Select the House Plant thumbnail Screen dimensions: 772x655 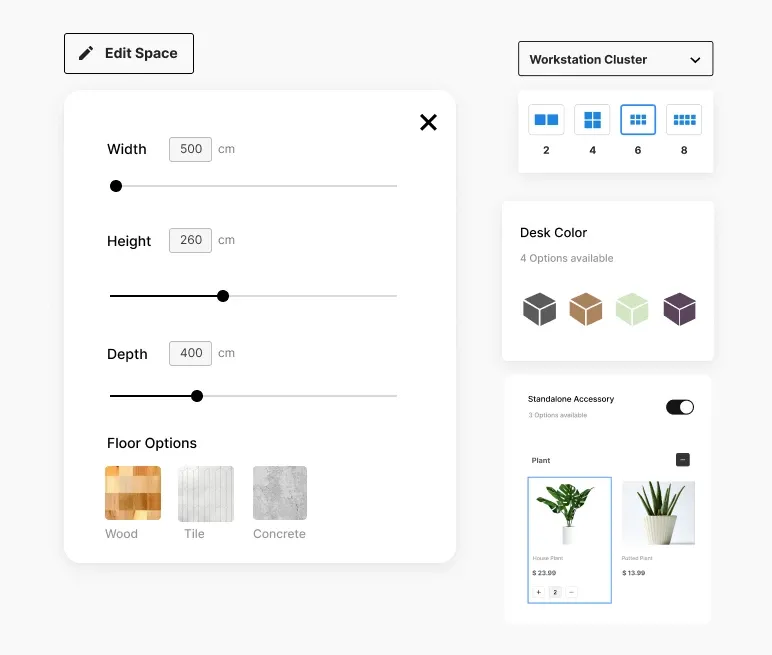(x=569, y=512)
